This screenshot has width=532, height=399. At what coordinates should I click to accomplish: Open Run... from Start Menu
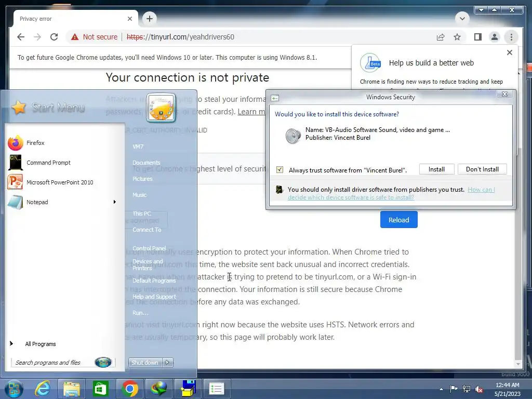click(x=140, y=313)
